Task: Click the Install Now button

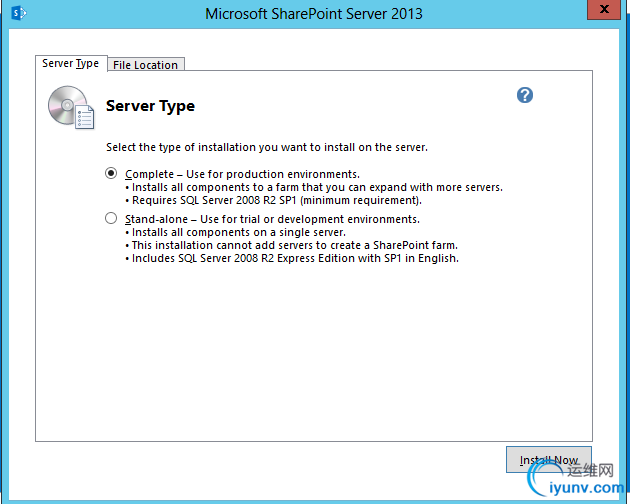Action: pos(548,459)
